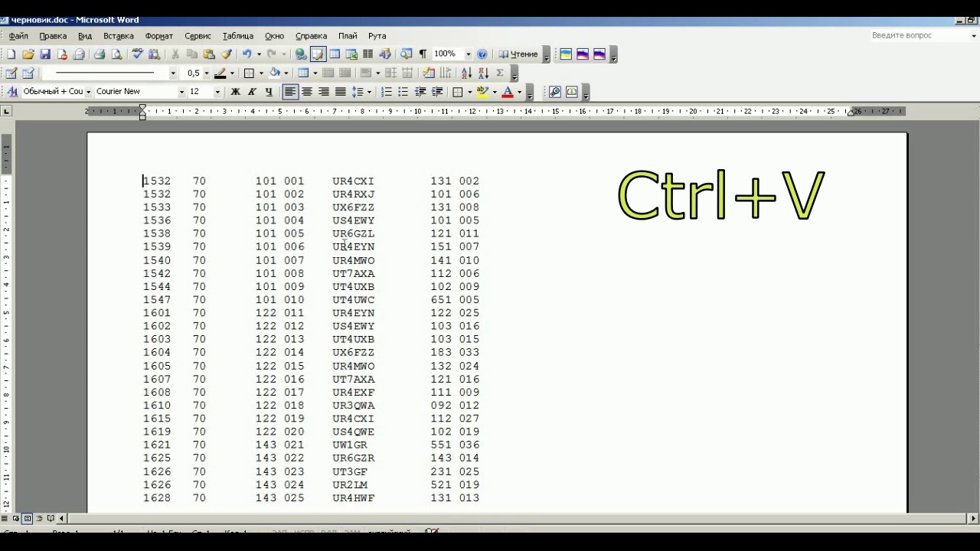Click the Print printer icon
Screen dimensions: 980x551
pos(99,54)
